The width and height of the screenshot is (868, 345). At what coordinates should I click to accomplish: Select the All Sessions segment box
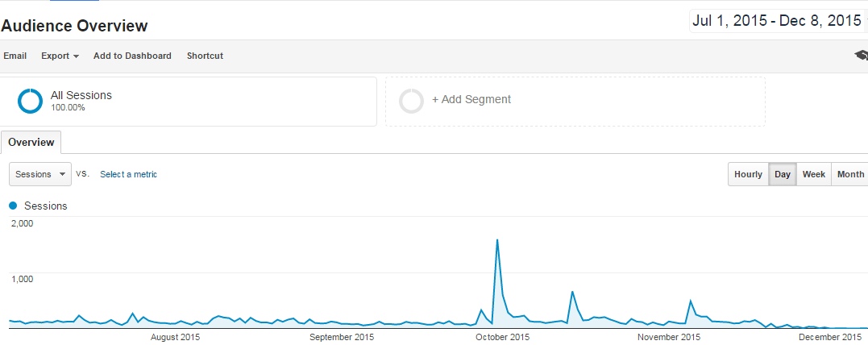(x=188, y=102)
